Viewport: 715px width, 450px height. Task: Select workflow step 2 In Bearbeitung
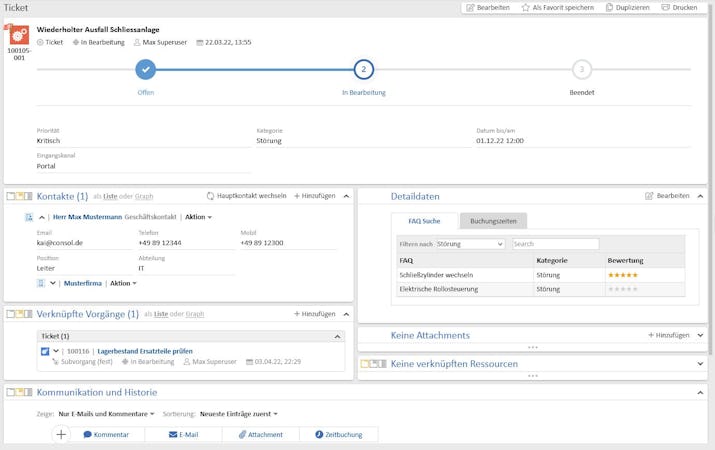pos(363,70)
